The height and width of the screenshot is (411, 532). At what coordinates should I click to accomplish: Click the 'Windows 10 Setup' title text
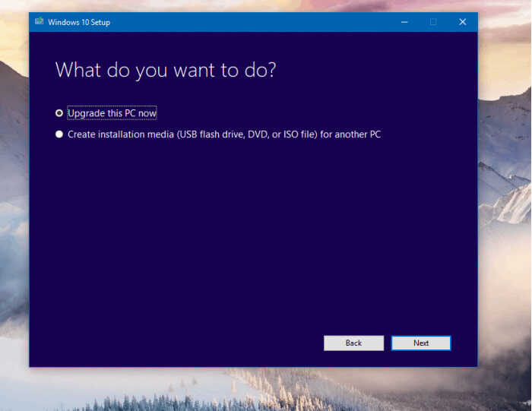pyautogui.click(x=79, y=22)
